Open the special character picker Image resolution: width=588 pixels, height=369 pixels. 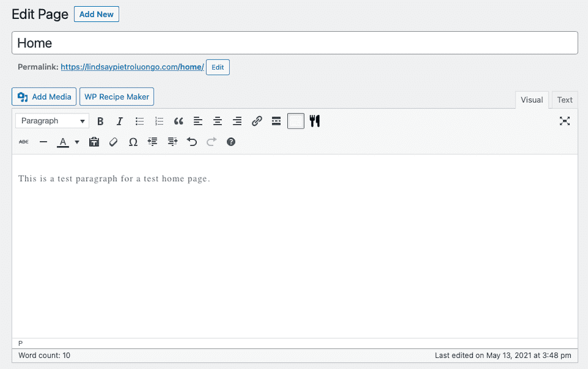(133, 141)
